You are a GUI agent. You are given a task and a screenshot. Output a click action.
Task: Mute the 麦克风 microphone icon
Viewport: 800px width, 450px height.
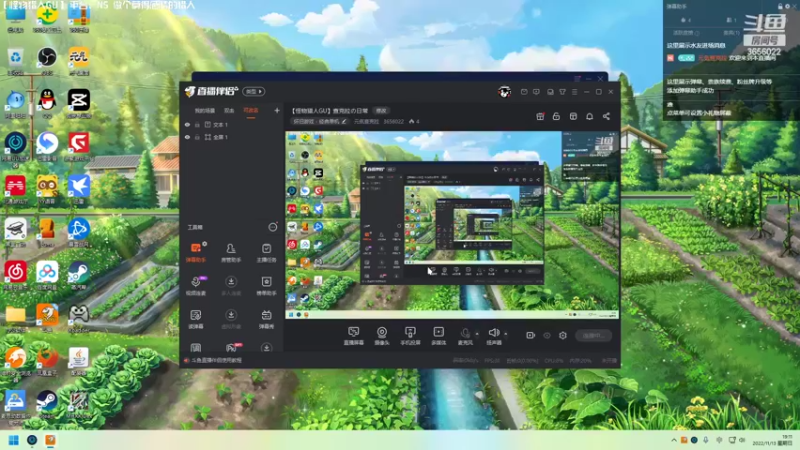click(465, 335)
